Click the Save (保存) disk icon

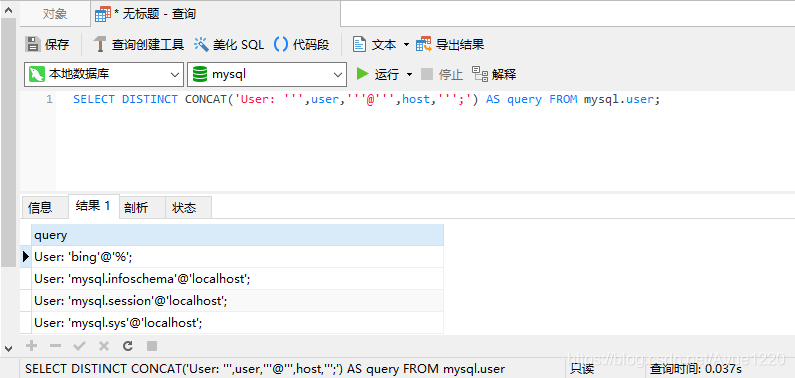click(32, 45)
